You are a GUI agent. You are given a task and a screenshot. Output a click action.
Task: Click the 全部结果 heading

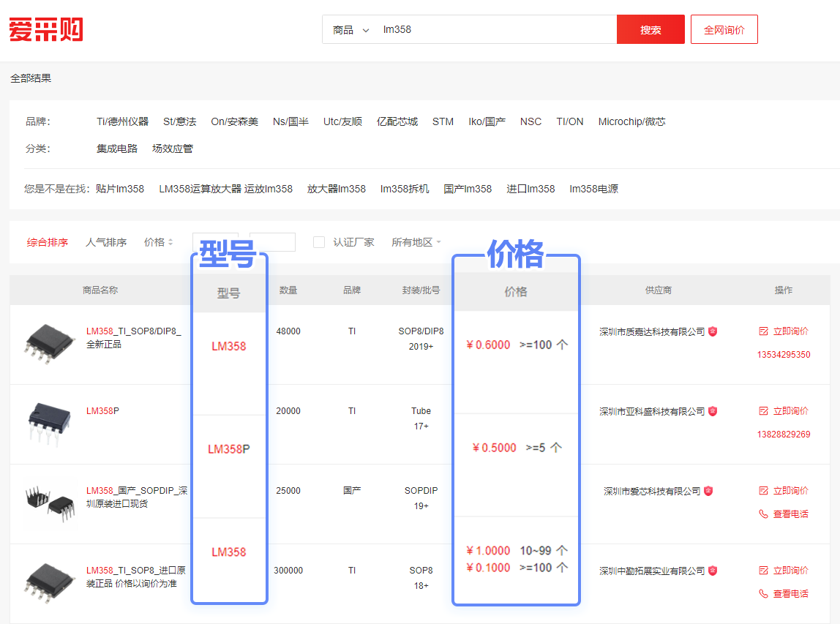[x=31, y=78]
